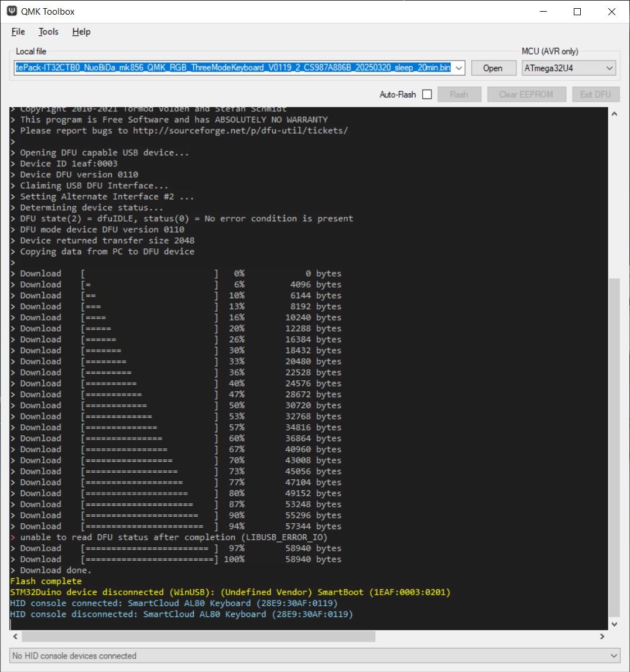Viewport: 630px width, 672px height.
Task: Click the log's scroll down arrow
Action: pyautogui.click(x=614, y=624)
